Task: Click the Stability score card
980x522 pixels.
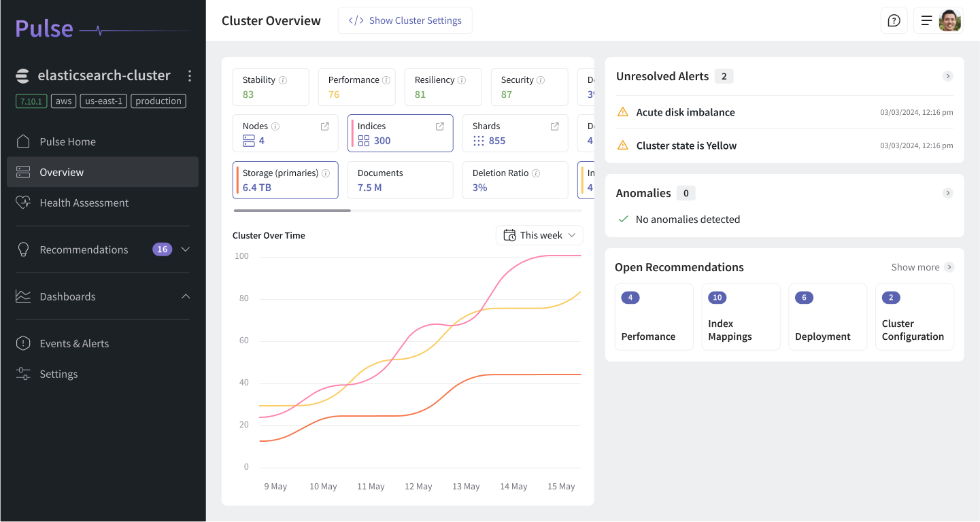Action: tap(271, 87)
